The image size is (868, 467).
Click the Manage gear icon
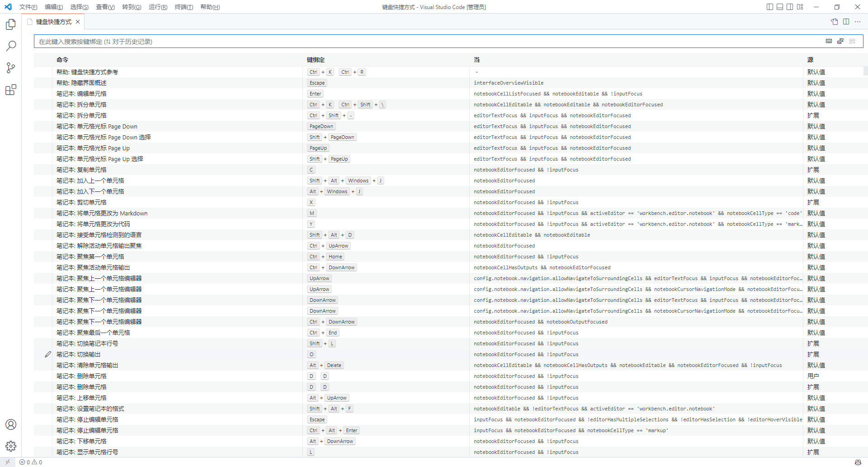11,446
